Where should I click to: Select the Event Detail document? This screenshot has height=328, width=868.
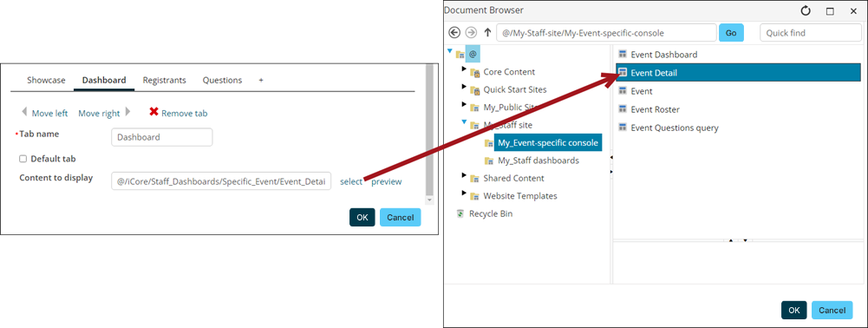739,73
